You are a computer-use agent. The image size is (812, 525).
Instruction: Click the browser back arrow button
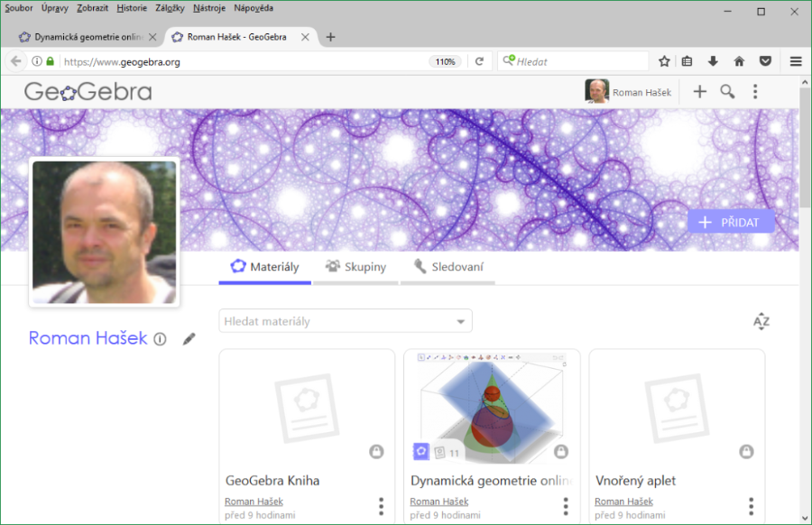click(16, 61)
